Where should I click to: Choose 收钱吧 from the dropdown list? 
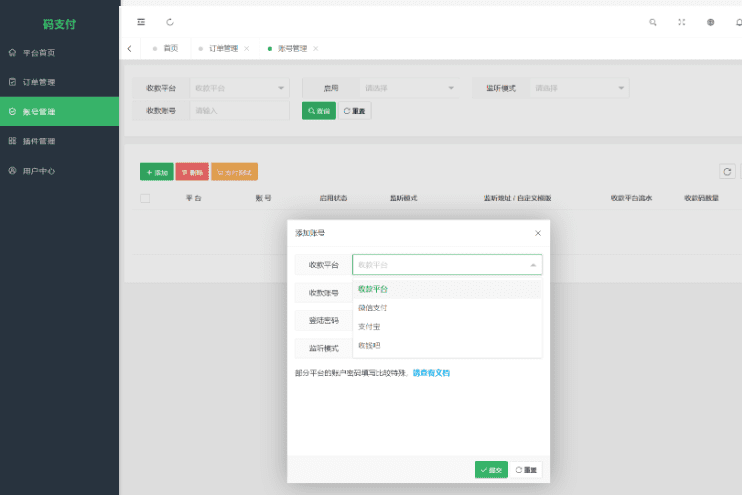pyautogui.click(x=447, y=345)
